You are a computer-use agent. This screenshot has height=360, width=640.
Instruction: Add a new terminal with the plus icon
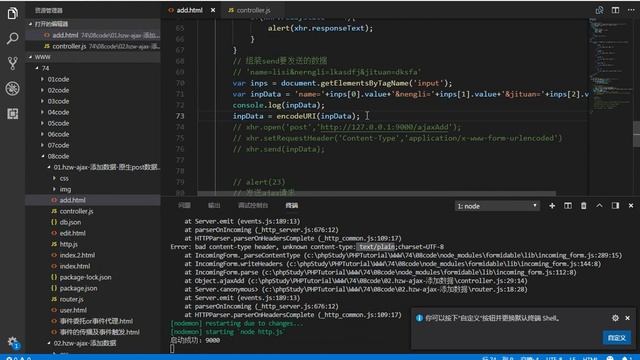(552, 206)
